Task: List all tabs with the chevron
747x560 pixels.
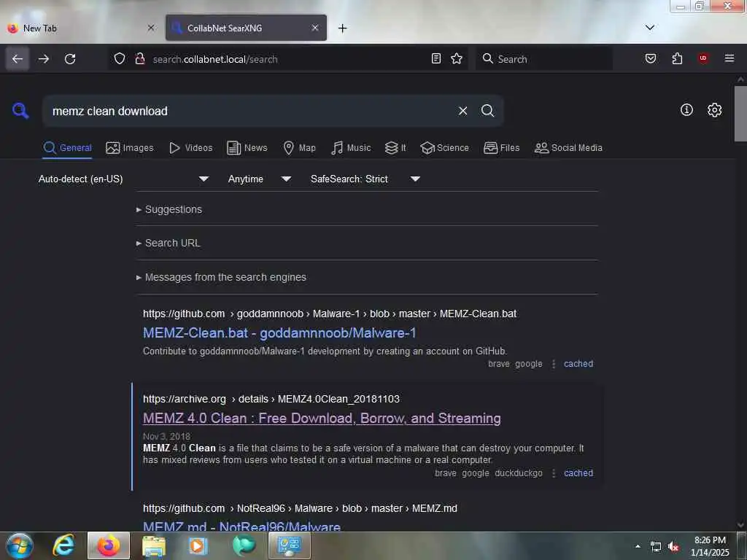Action: [650, 28]
